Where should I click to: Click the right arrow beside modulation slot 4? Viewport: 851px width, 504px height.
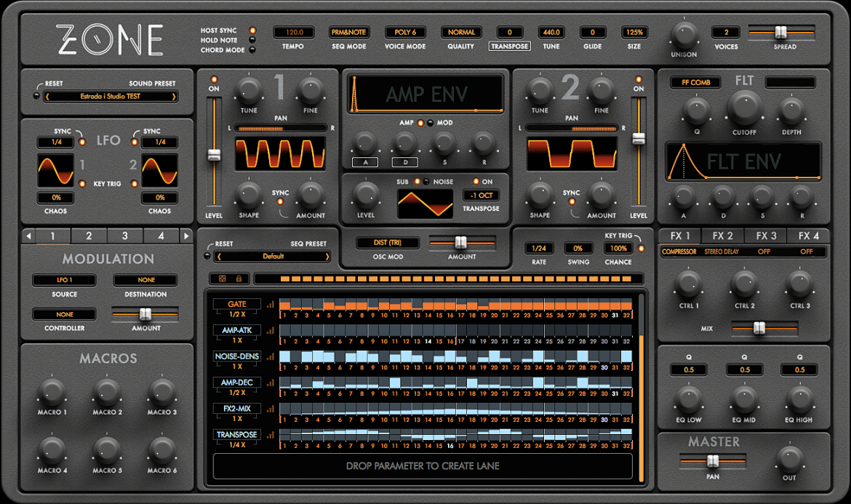[x=186, y=236]
